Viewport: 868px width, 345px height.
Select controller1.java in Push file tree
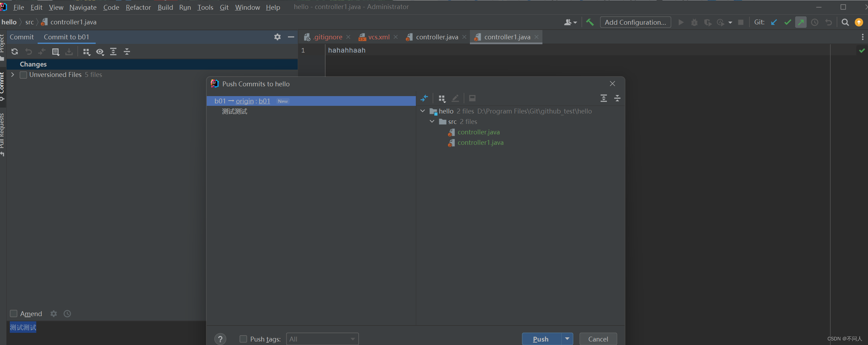(x=481, y=142)
